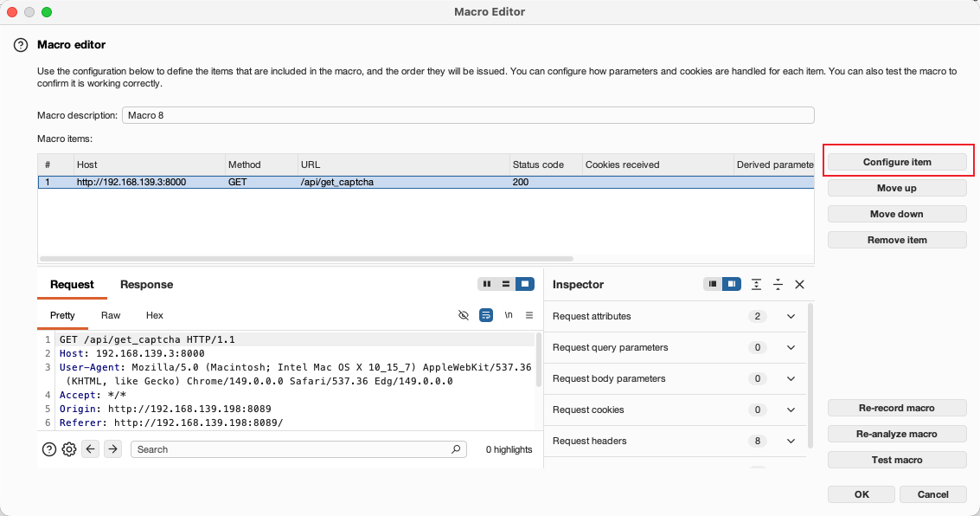Open search settings gear icon
The image size is (980, 516).
(x=68, y=449)
